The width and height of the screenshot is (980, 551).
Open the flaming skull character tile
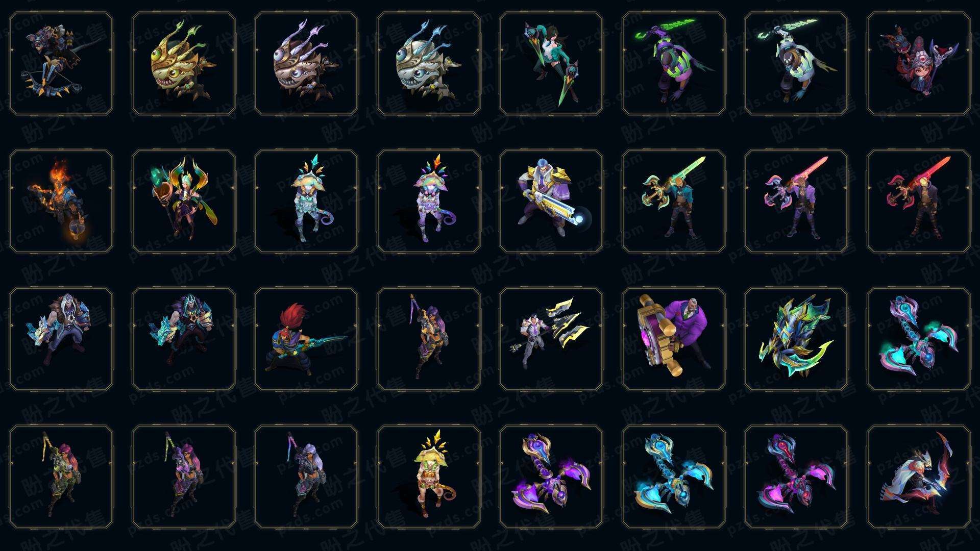point(61,201)
